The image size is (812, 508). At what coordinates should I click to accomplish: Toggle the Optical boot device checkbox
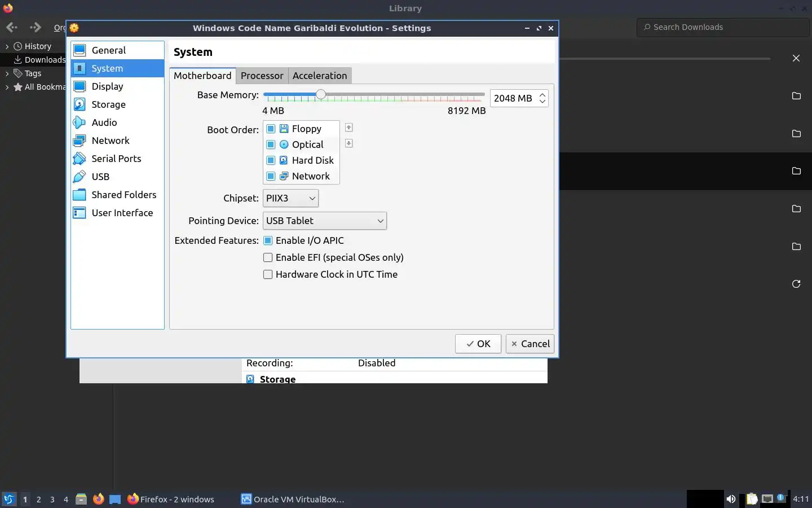(271, 144)
